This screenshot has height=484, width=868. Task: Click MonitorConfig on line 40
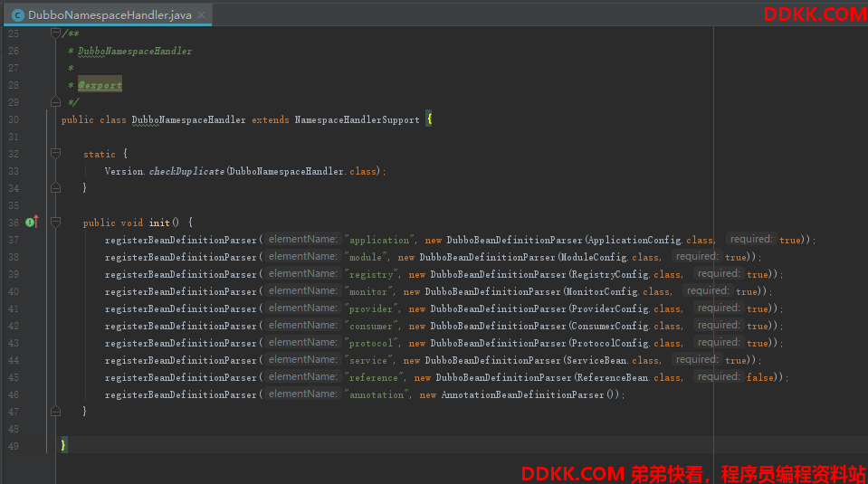[x=602, y=291]
